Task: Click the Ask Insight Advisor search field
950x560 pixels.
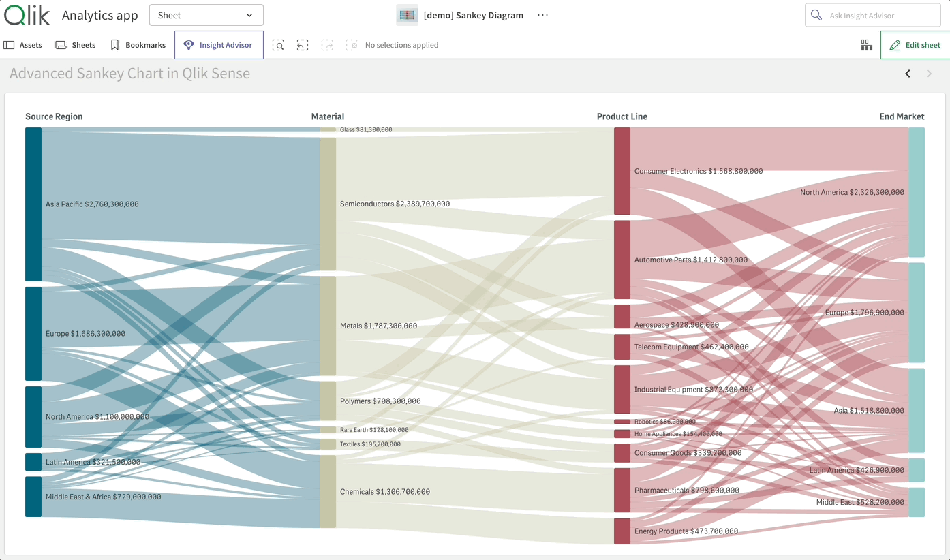Action: point(873,15)
